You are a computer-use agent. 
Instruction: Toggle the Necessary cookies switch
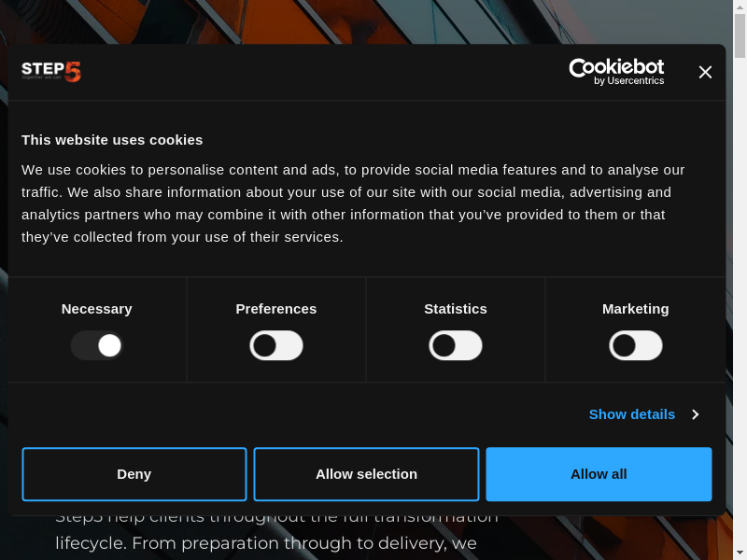[x=97, y=345]
